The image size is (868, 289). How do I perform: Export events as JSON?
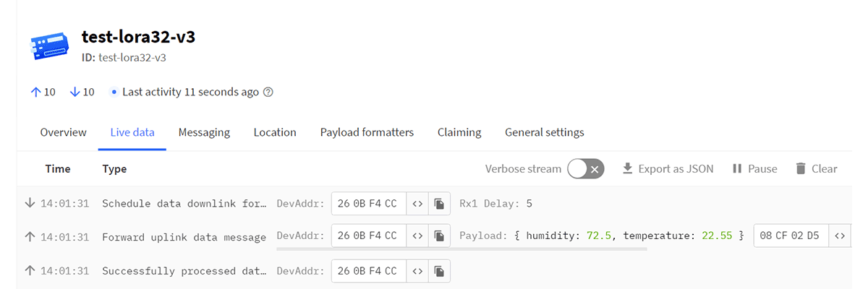668,169
